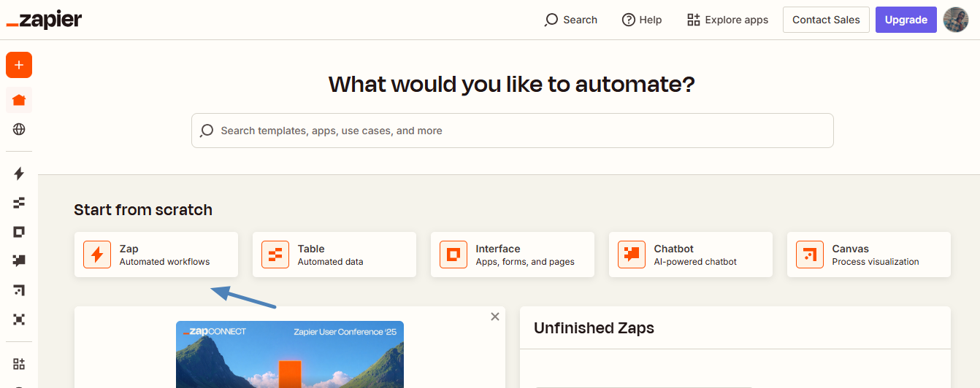Image resolution: width=980 pixels, height=388 pixels.
Task: Open the globe Discover icon in sidebar
Action: coord(19,129)
